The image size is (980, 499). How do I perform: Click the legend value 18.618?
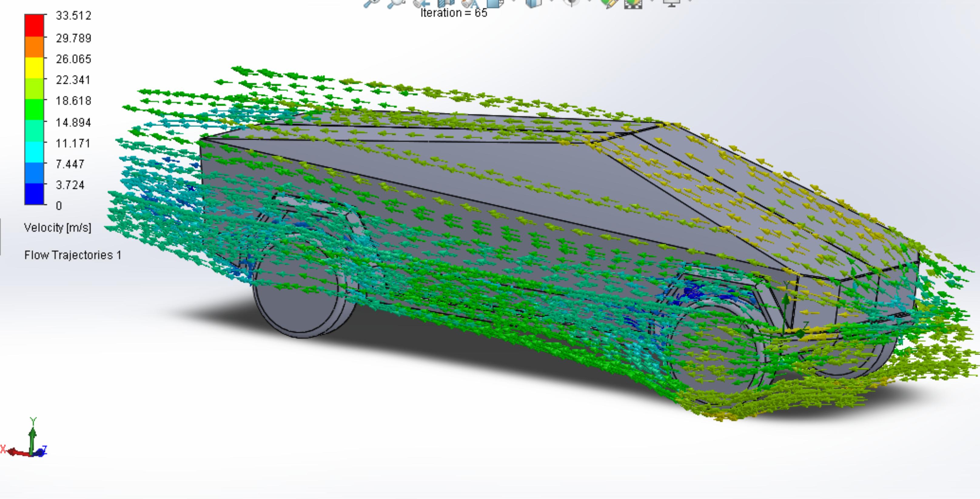(x=73, y=101)
